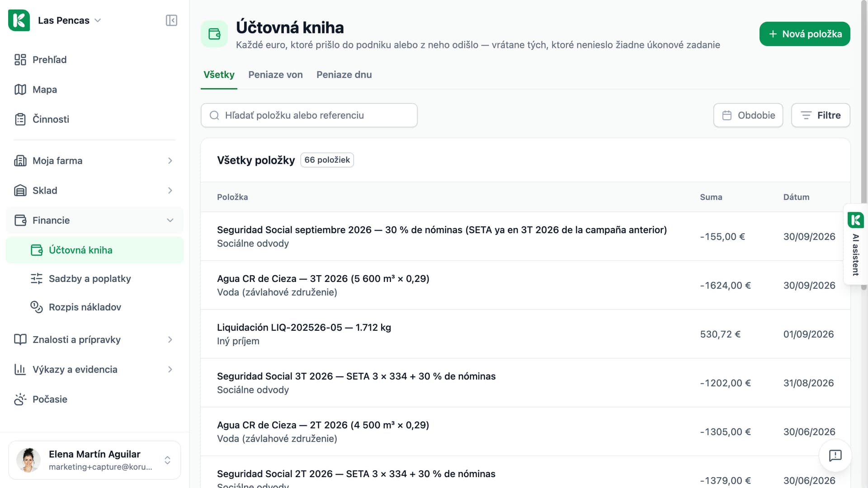Collapse the sidebar panel icon
This screenshot has width=868, height=488.
[x=171, y=20]
